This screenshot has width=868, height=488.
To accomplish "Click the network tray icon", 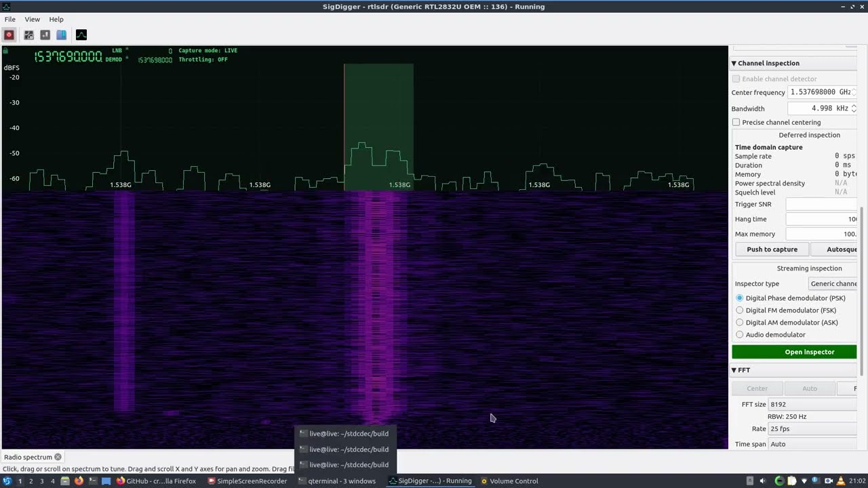I will click(x=804, y=481).
